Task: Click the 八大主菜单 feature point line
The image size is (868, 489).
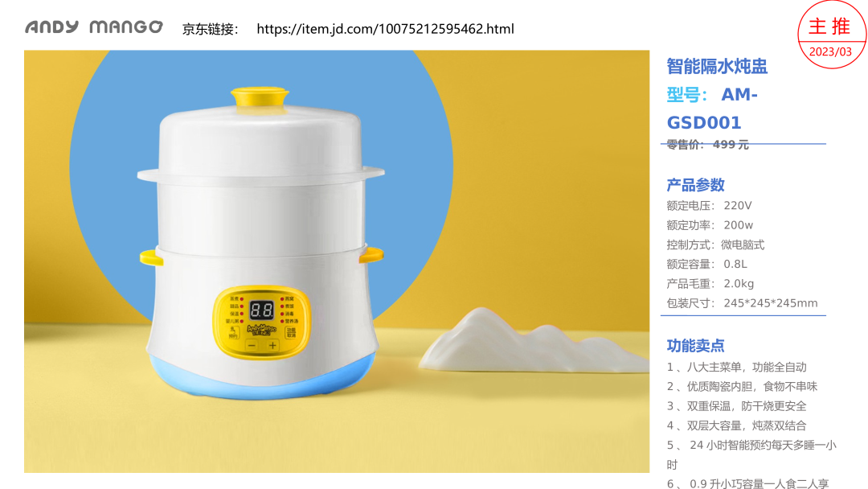Action: coord(737,368)
